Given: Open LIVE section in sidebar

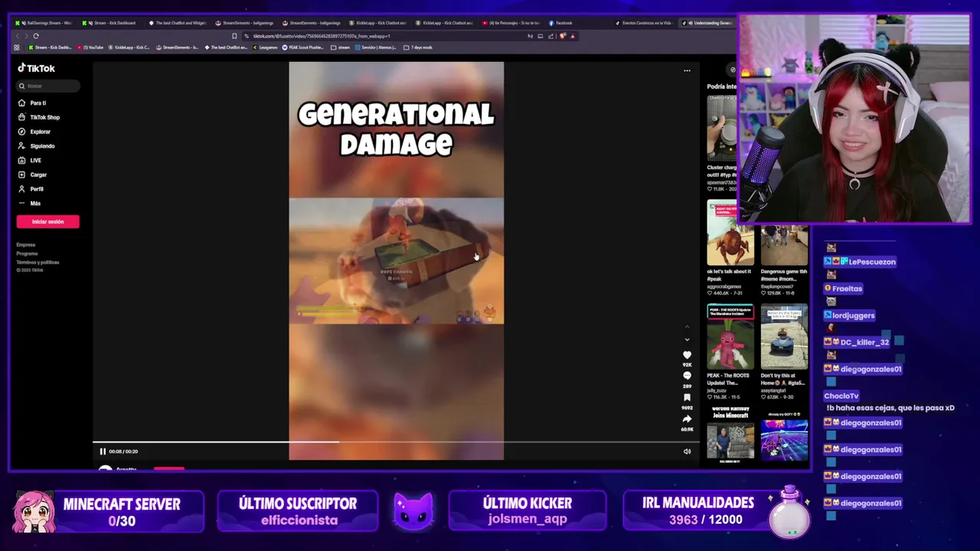Looking at the screenshot, I should 31,161.
